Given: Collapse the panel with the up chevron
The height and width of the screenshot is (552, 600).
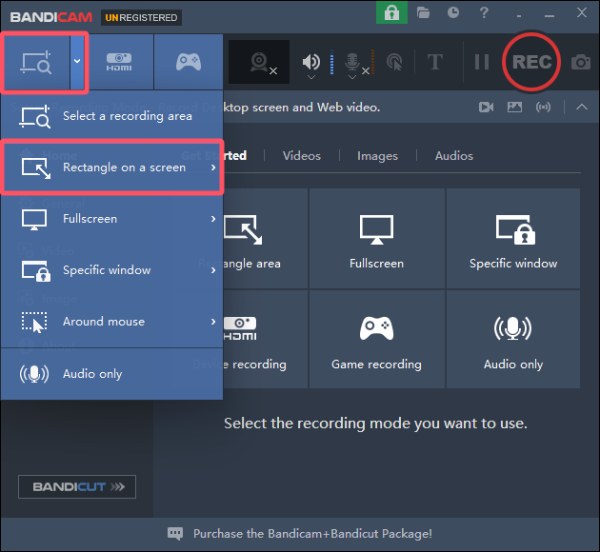Looking at the screenshot, I should [x=582, y=107].
